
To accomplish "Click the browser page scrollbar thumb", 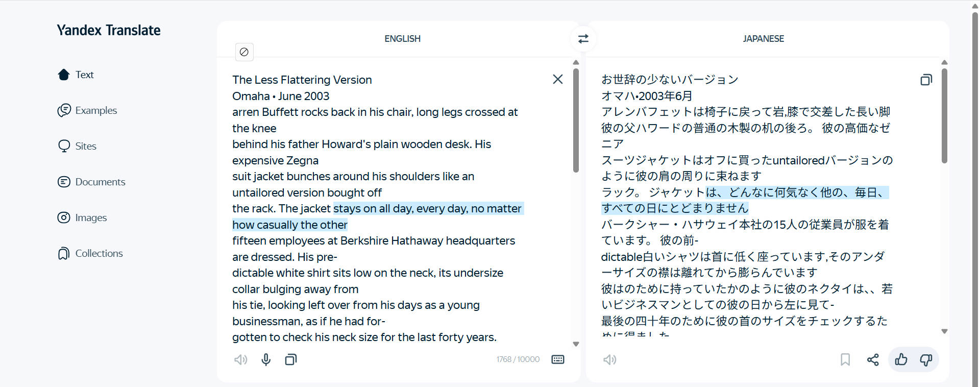I will 975,199.
